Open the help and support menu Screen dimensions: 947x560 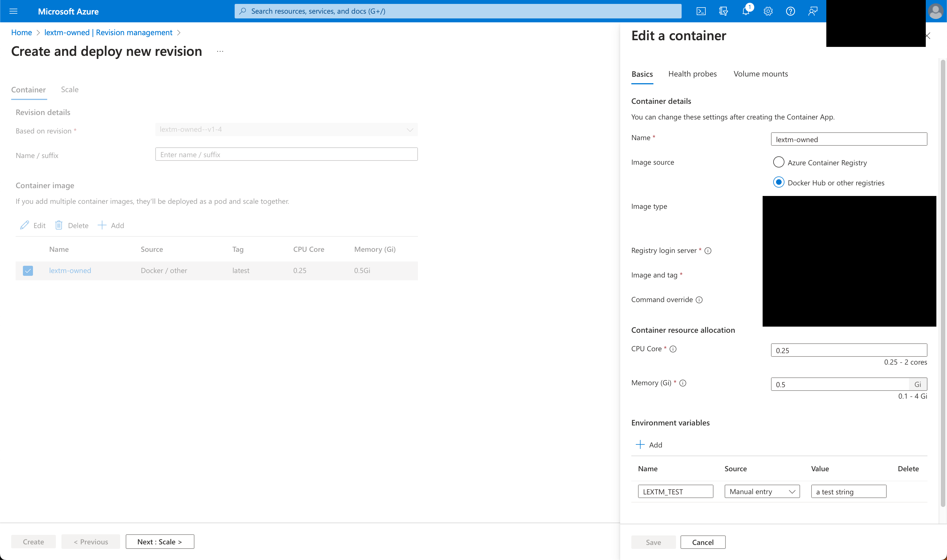pos(790,11)
